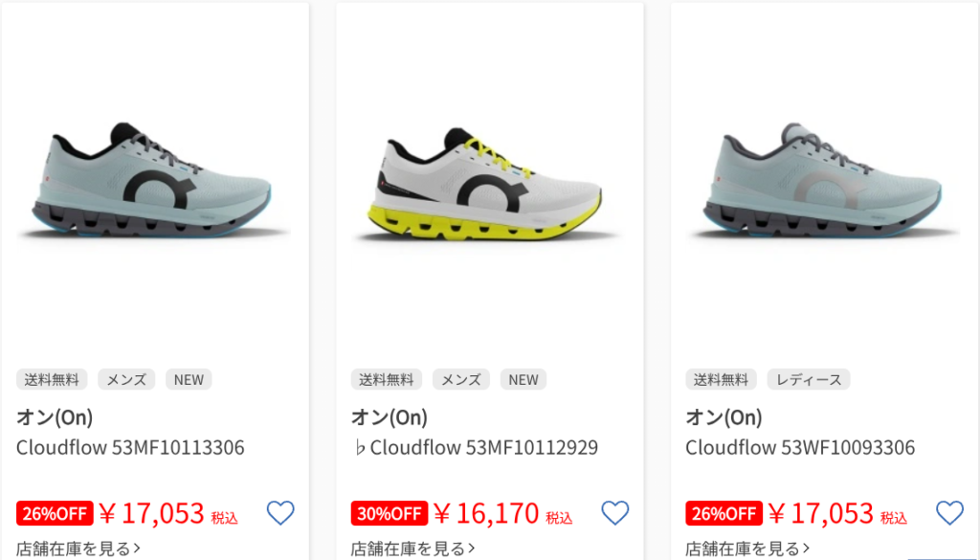Select the メンズ tag on first product
980x560 pixels.
click(x=126, y=379)
